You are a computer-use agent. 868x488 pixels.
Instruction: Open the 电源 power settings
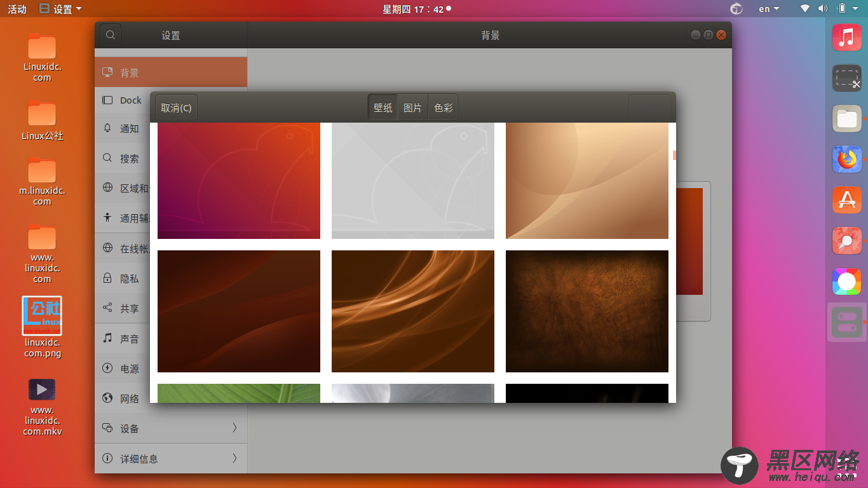(122, 369)
